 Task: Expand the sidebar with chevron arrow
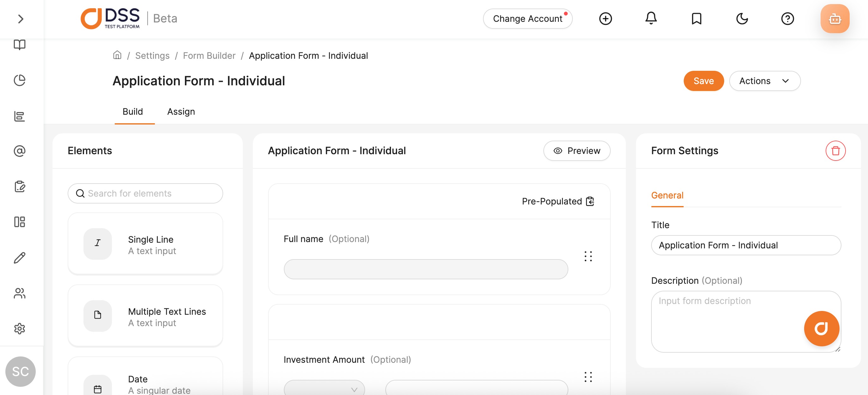pos(21,19)
